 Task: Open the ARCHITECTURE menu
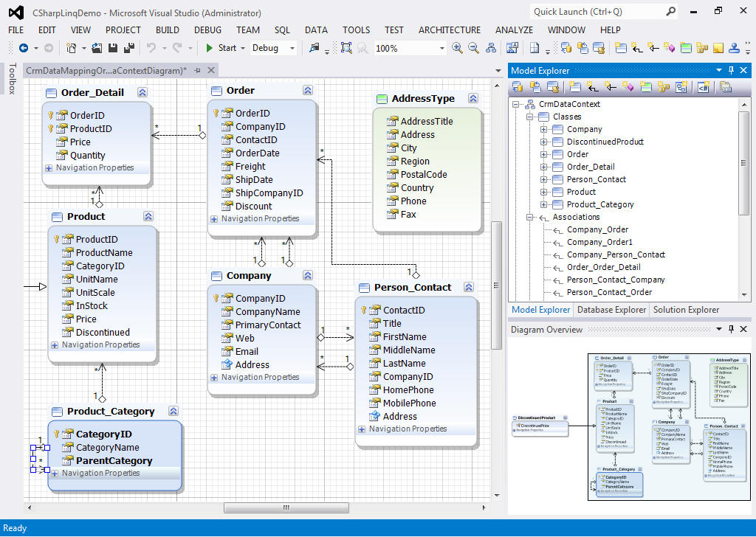pos(449,30)
